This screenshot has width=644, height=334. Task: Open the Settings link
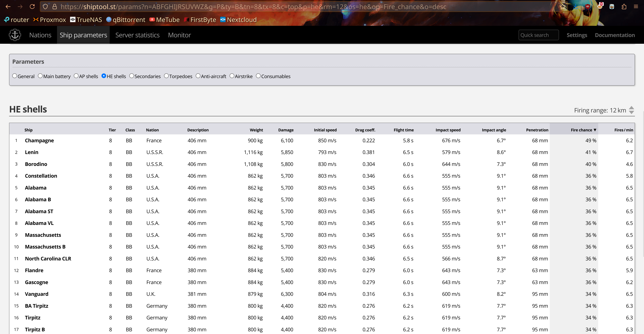577,35
